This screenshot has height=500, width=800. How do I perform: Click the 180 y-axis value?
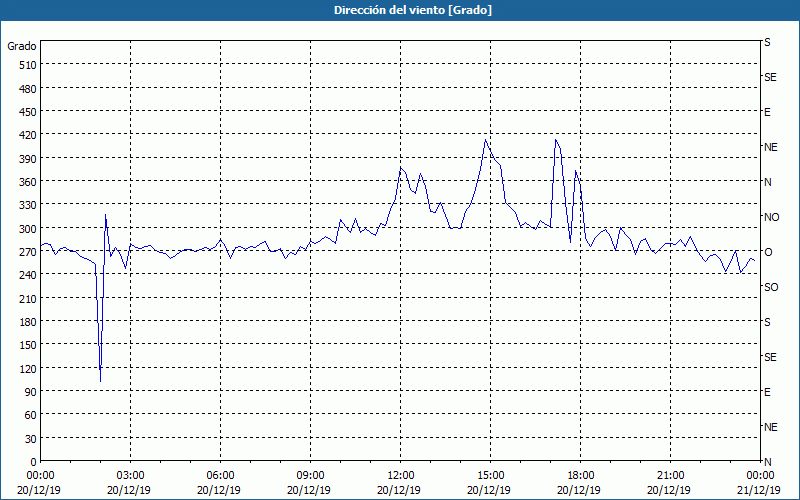click(x=29, y=321)
